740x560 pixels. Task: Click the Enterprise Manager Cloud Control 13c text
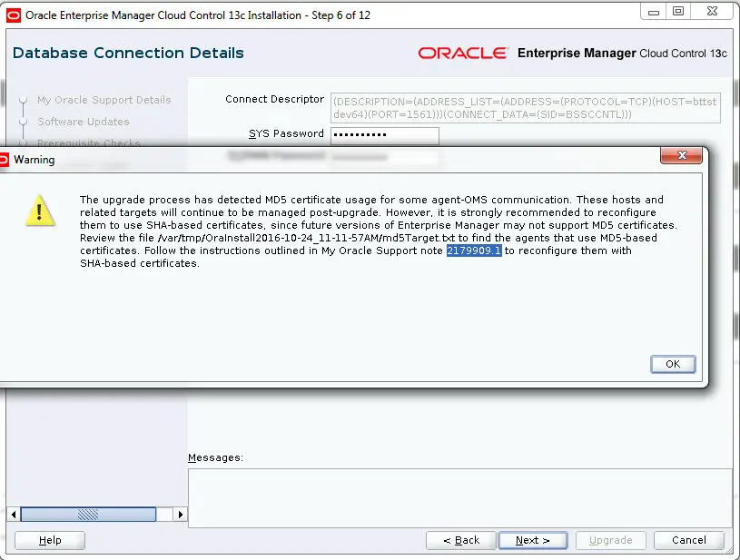pos(622,54)
